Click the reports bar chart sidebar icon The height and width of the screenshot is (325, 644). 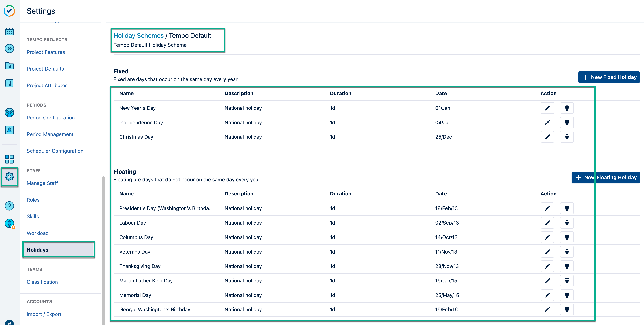(x=9, y=83)
